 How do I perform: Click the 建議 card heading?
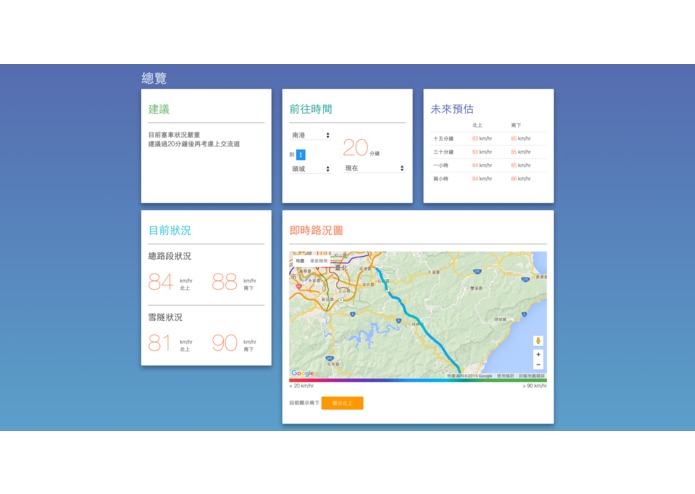(x=159, y=109)
